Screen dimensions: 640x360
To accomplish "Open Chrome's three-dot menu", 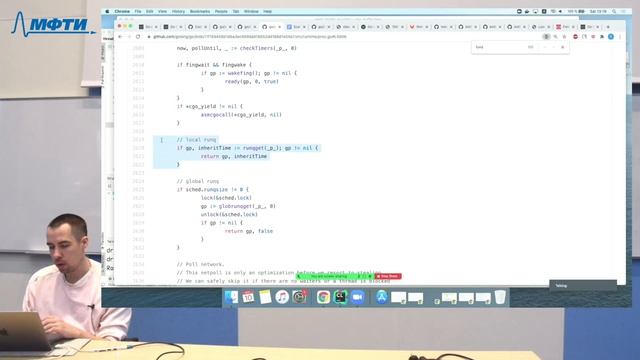I will coord(620,37).
